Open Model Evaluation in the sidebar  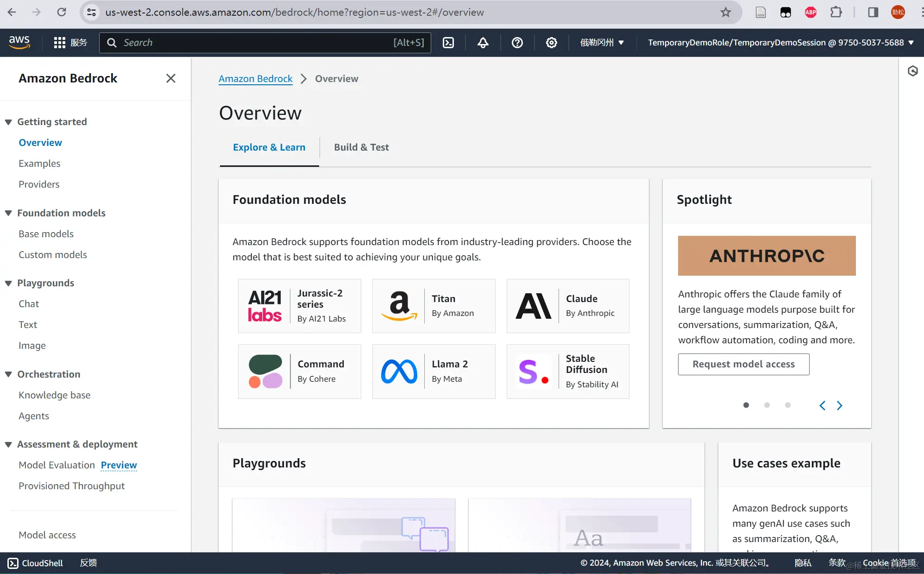tap(57, 465)
